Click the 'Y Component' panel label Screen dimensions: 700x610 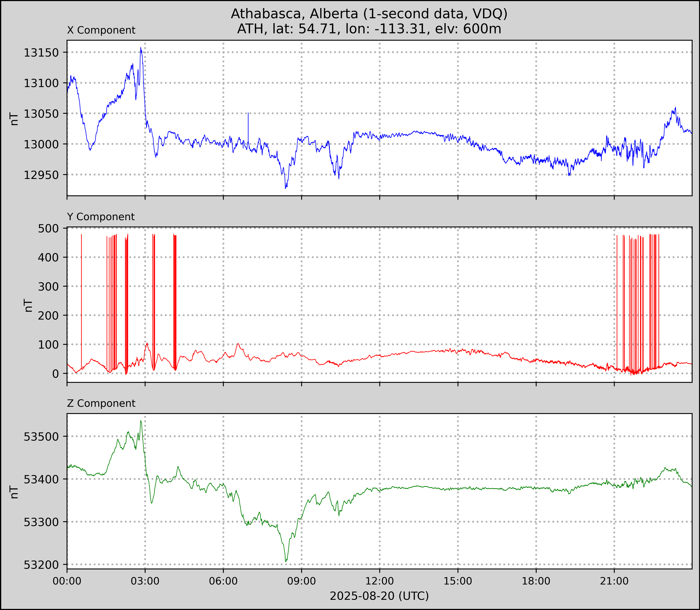tap(101, 217)
